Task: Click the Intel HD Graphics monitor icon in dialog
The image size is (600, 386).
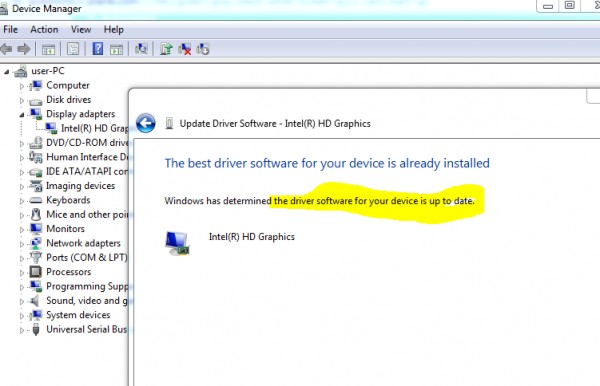Action: click(x=177, y=243)
